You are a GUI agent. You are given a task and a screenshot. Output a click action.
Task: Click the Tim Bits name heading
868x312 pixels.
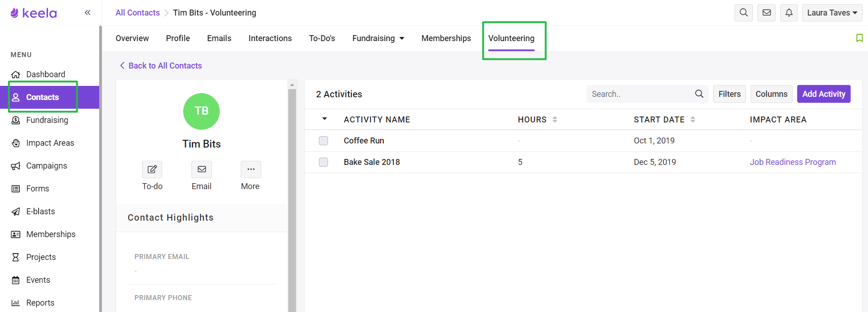pyautogui.click(x=201, y=144)
